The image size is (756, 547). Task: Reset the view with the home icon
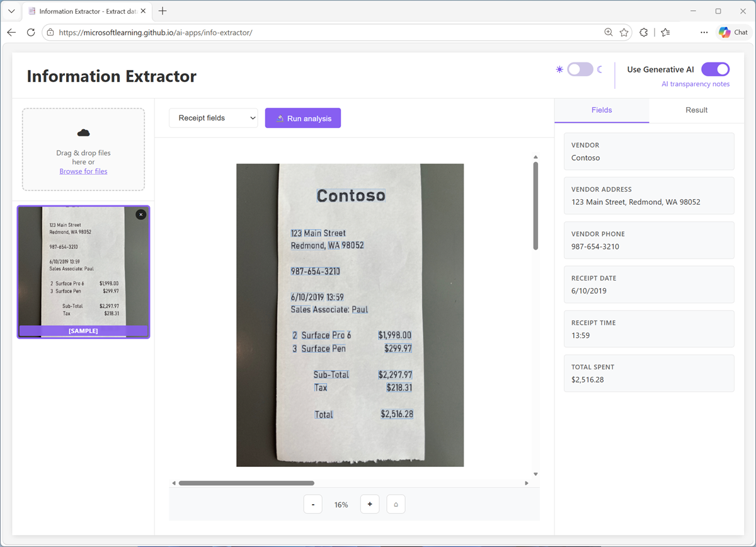coord(396,504)
